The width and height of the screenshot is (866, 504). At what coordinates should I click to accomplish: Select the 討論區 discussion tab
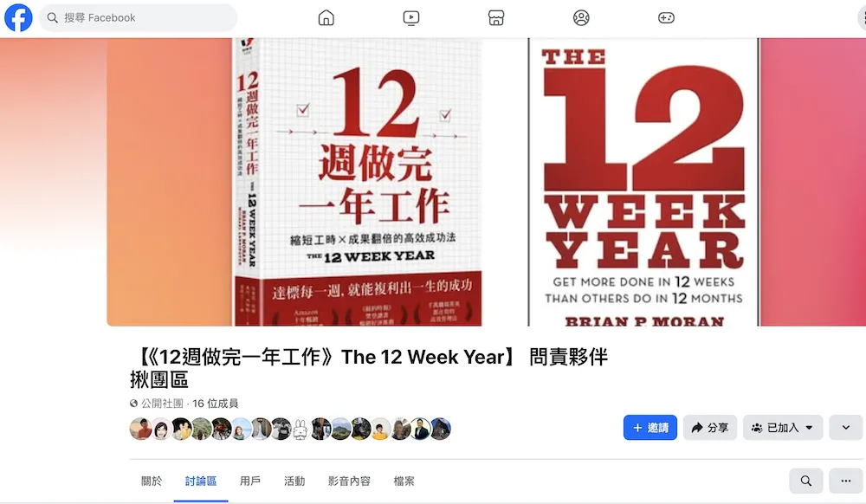pyautogui.click(x=201, y=481)
